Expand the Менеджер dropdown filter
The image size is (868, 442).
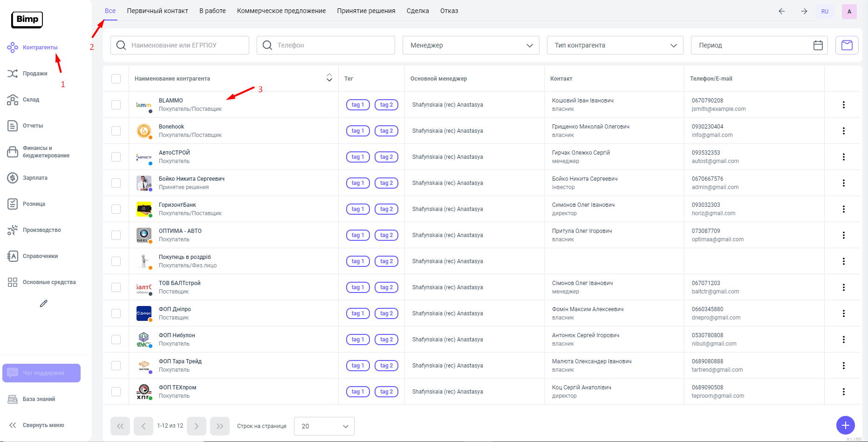(471, 45)
